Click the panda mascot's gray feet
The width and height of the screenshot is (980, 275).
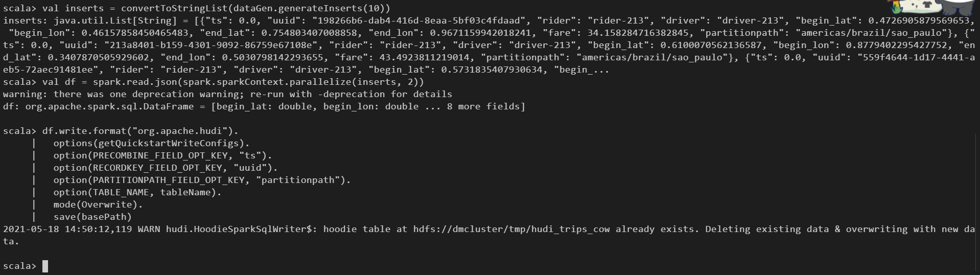pyautogui.click(x=957, y=11)
